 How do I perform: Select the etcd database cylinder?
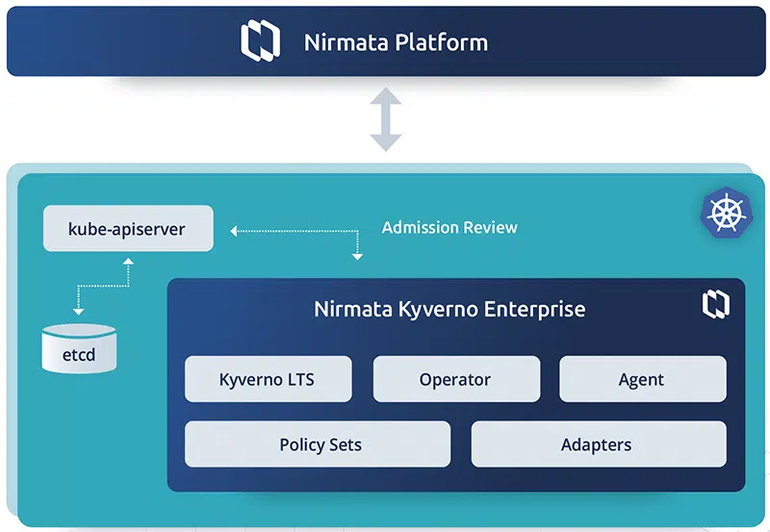pos(79,349)
